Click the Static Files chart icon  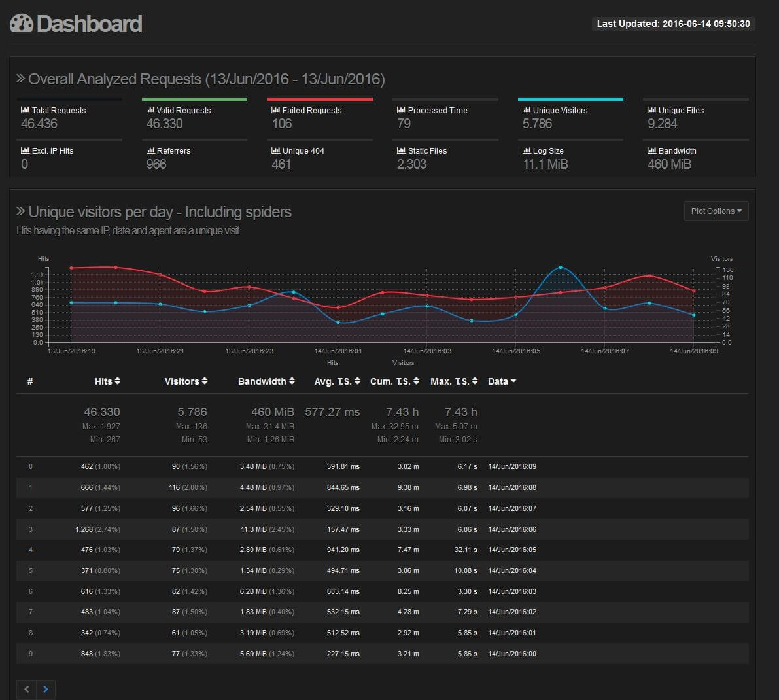(401, 151)
